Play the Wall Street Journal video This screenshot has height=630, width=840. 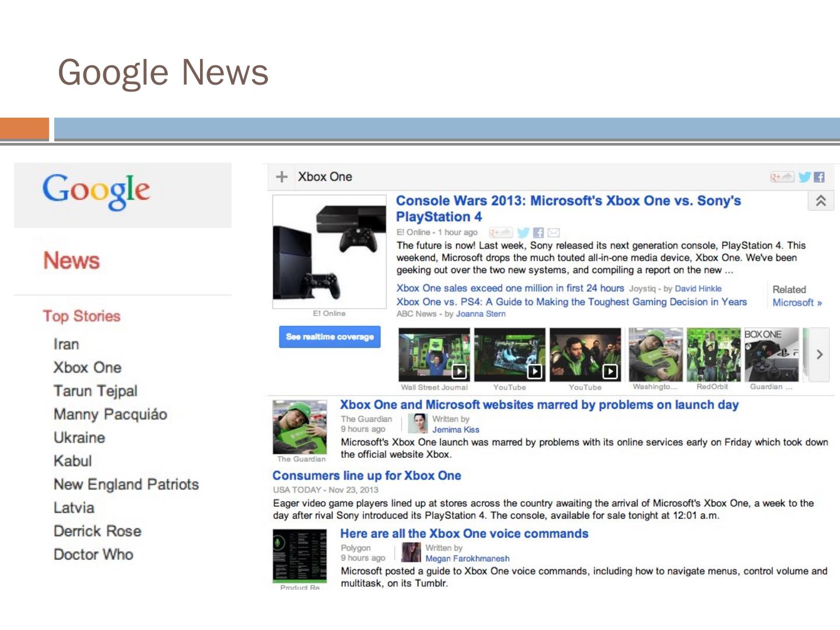[x=434, y=355]
